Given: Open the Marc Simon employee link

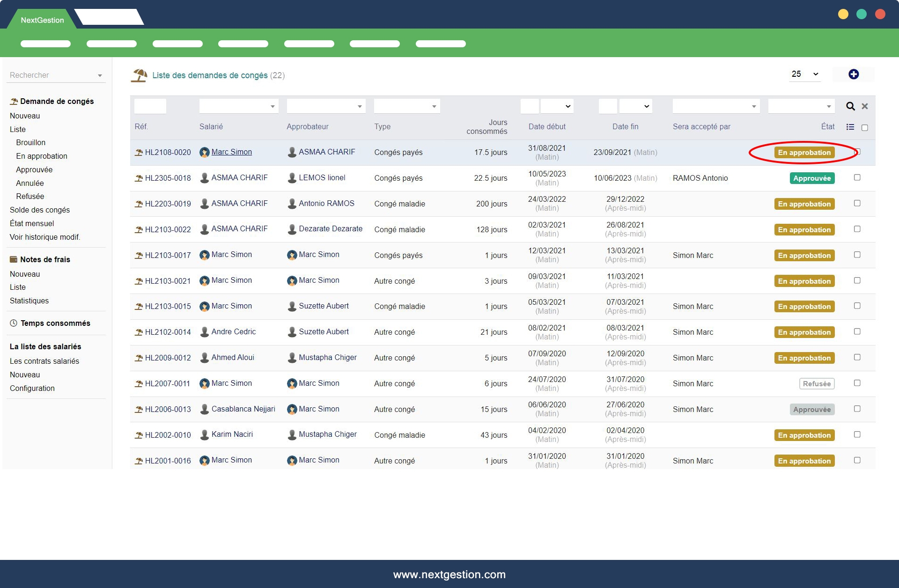Looking at the screenshot, I should [x=231, y=152].
